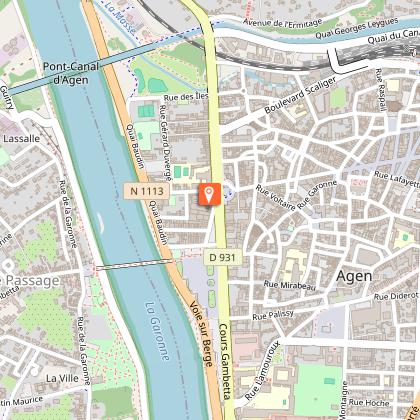Viewport: 420px width, 420px height.
Task: Click the La Ville label
Action: pyautogui.click(x=62, y=378)
